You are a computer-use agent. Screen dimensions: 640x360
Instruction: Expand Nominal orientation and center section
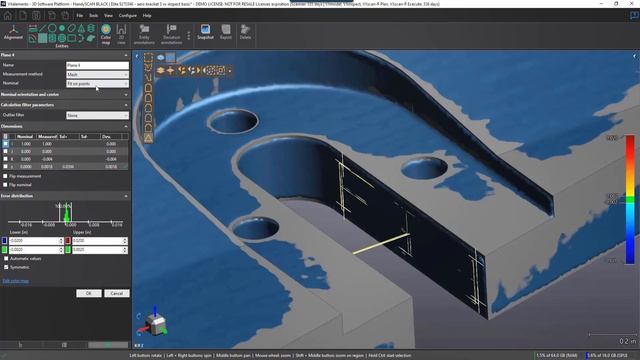[x=126, y=94]
